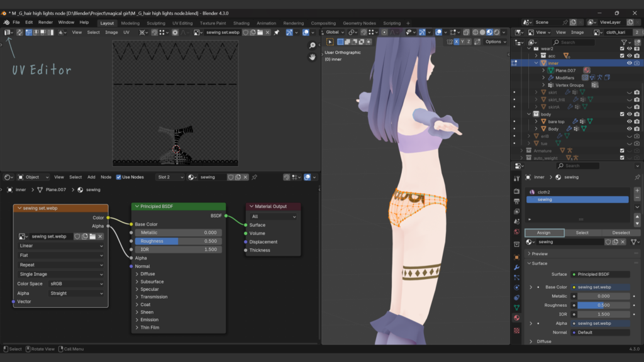Open the UV Editor type selector
This screenshot has height=362, width=644.
8,32
